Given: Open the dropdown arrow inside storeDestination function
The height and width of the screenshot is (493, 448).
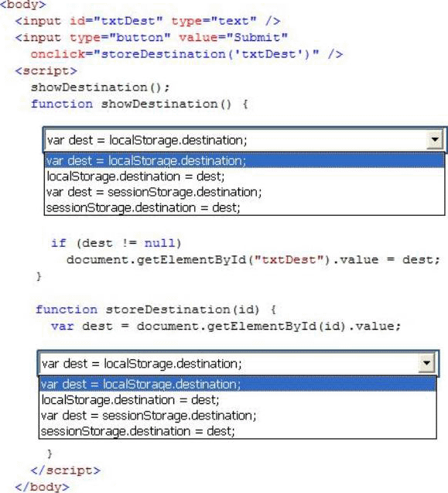Looking at the screenshot, I should coord(426,363).
